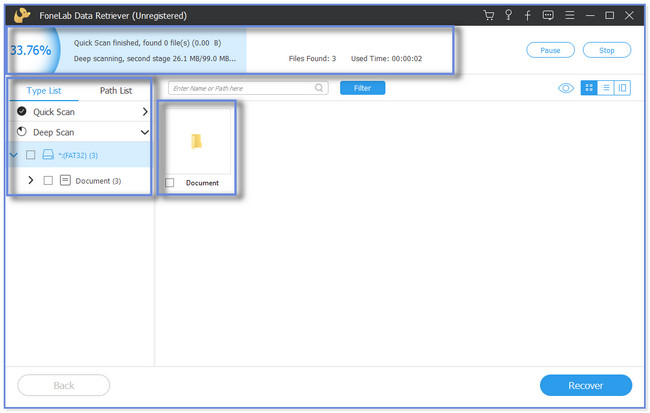Click the search magnifier icon
Viewport: 650px width, 413px height.
click(319, 88)
